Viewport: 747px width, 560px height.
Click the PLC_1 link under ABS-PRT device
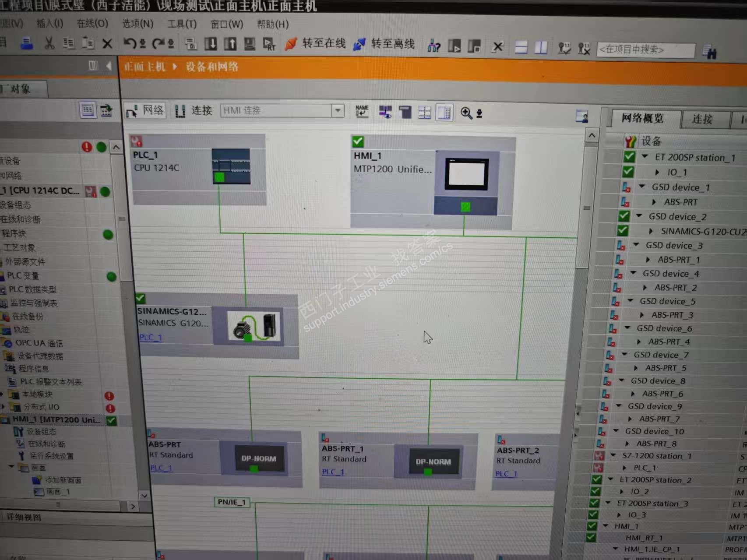(x=161, y=468)
